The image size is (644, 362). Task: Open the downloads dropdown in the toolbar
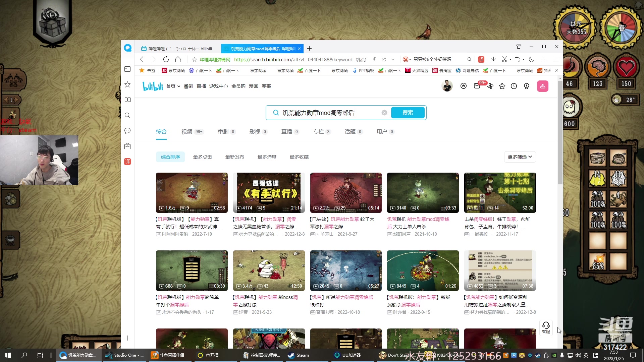point(493,59)
